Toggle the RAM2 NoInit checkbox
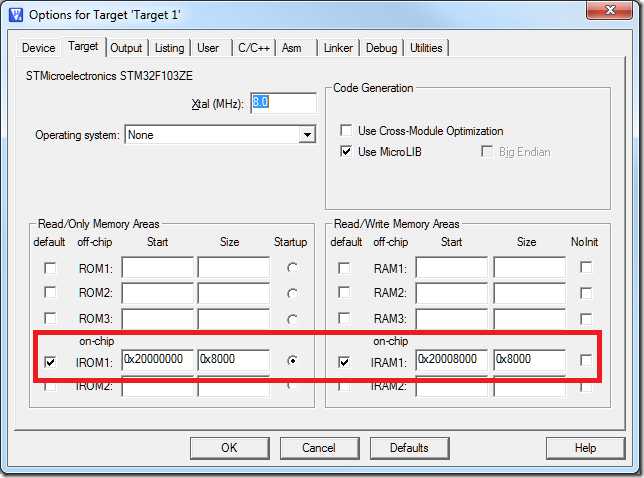Viewport: 644px width, 478px height. [586, 293]
